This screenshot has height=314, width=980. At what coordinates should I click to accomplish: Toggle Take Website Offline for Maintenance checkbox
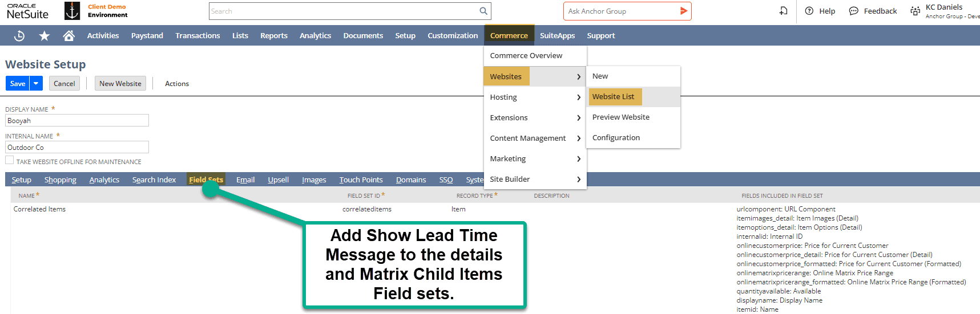pyautogui.click(x=9, y=160)
